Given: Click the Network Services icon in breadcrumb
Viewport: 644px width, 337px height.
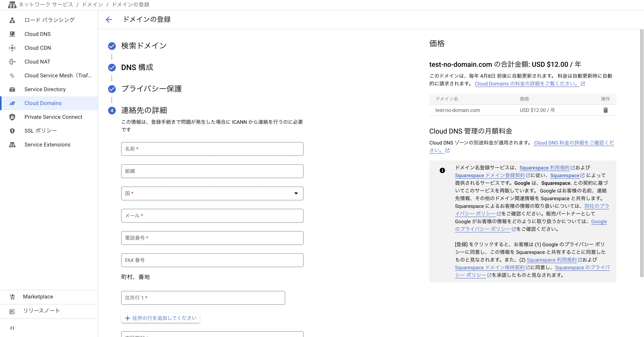Looking at the screenshot, I should coord(12,5).
